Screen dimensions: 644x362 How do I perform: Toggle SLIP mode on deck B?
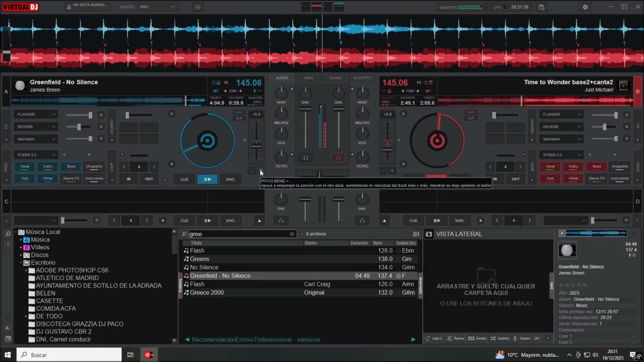[x=471, y=118]
